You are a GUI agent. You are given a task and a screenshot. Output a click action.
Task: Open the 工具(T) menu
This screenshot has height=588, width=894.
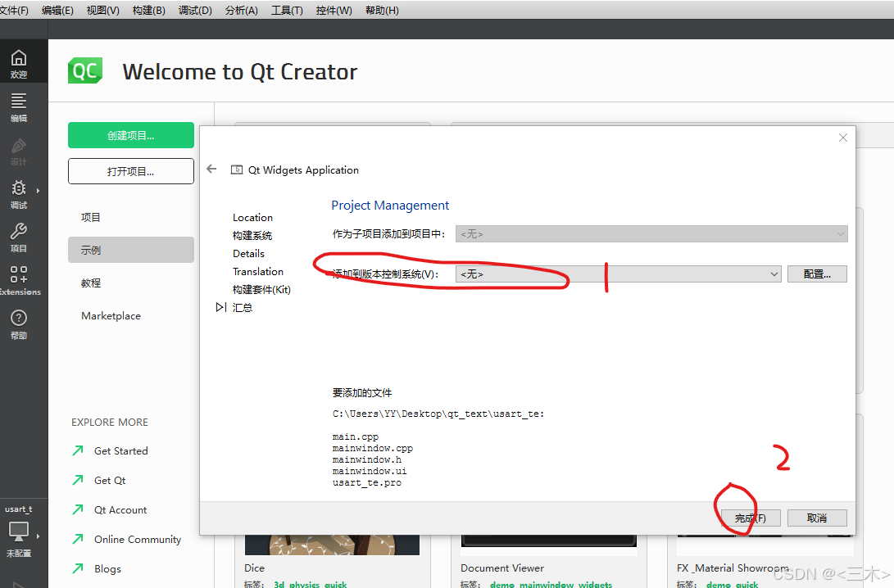coord(287,11)
